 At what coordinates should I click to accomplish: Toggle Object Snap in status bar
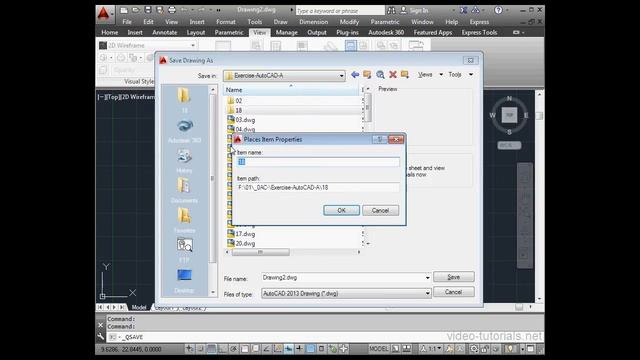[x=244, y=349]
